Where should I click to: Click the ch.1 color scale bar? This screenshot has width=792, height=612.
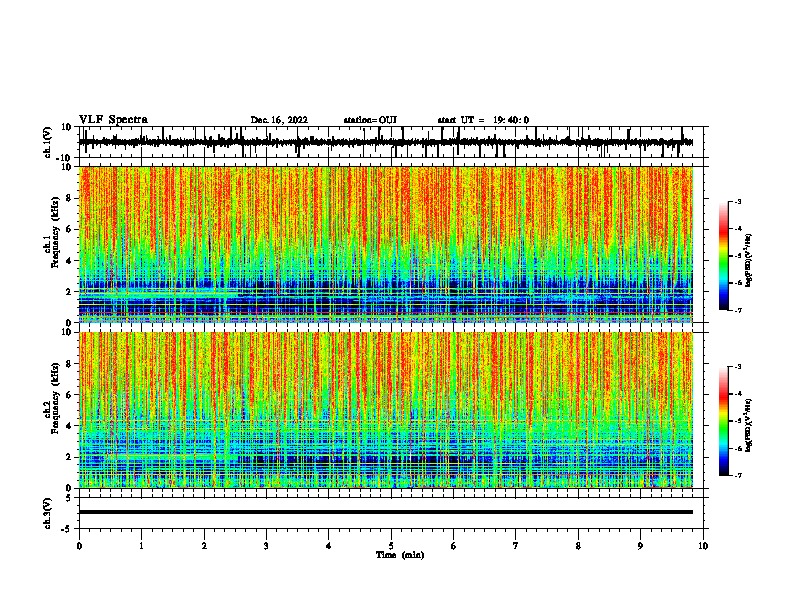coord(723,256)
